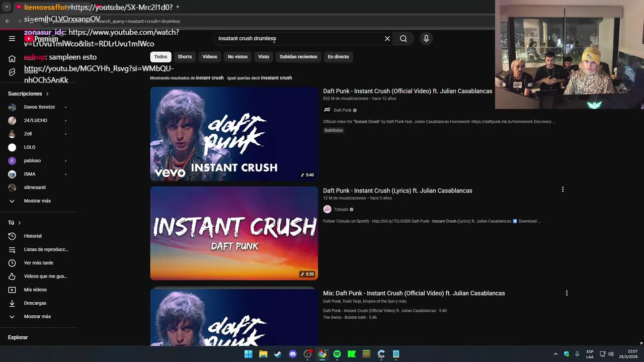The height and width of the screenshot is (362, 644).
Task: Open Steam from taskbar
Action: click(278, 354)
